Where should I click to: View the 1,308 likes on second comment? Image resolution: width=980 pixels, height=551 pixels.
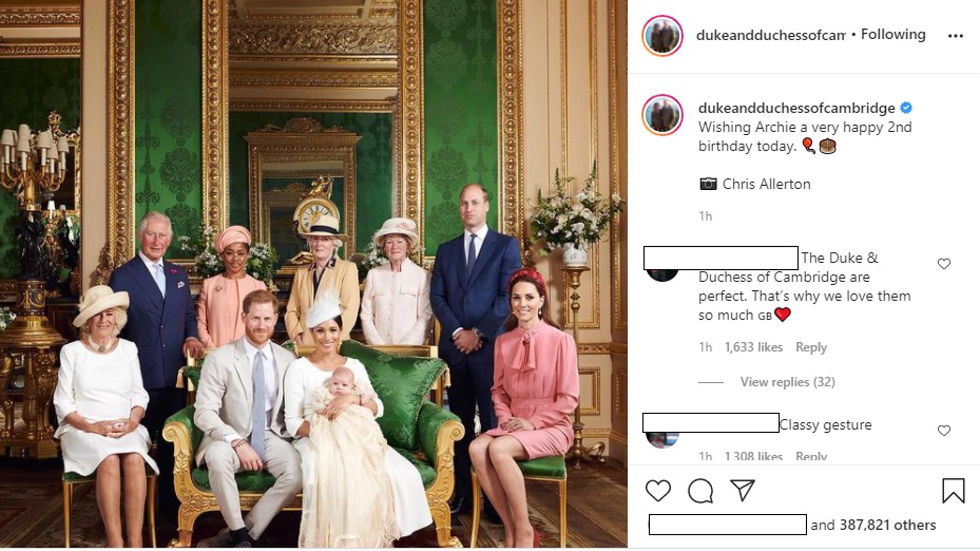(753, 456)
